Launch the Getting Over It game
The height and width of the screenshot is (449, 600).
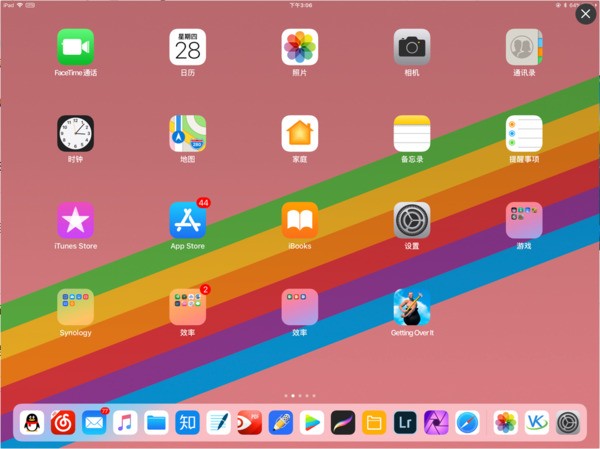click(412, 307)
